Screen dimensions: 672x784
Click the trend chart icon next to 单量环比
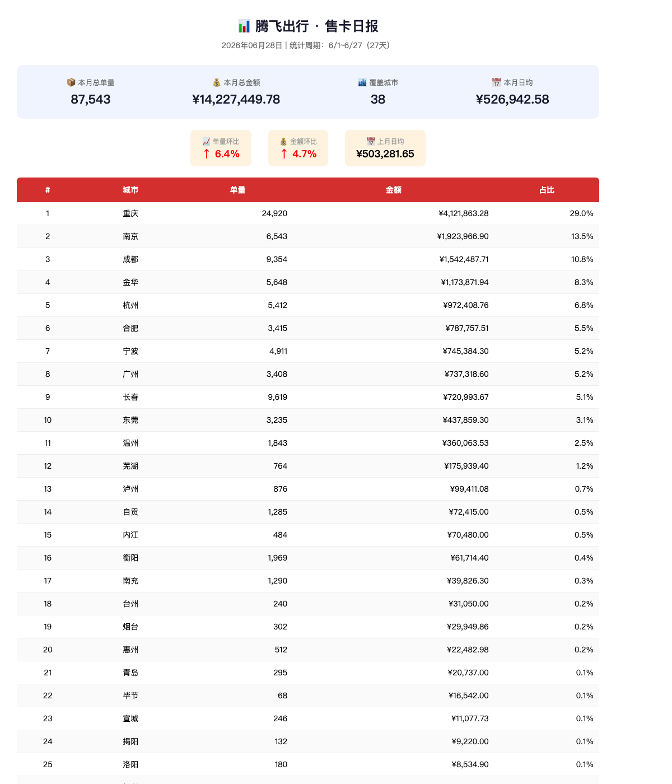click(206, 142)
